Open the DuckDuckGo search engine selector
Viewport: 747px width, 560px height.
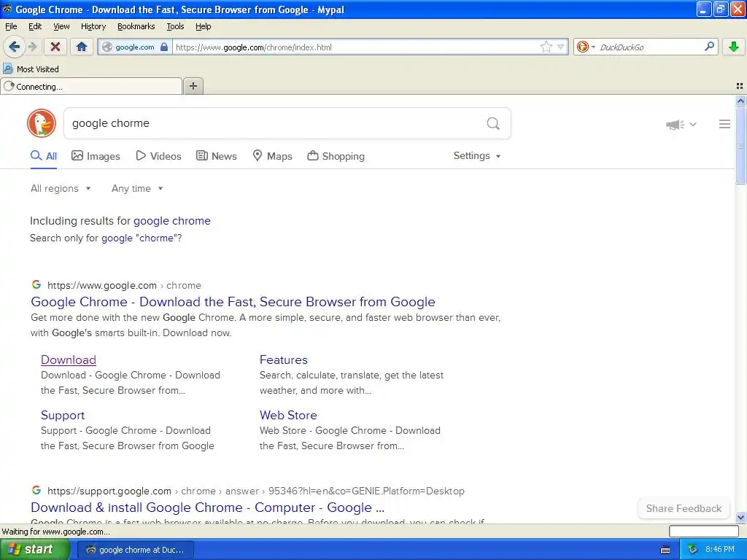[586, 47]
